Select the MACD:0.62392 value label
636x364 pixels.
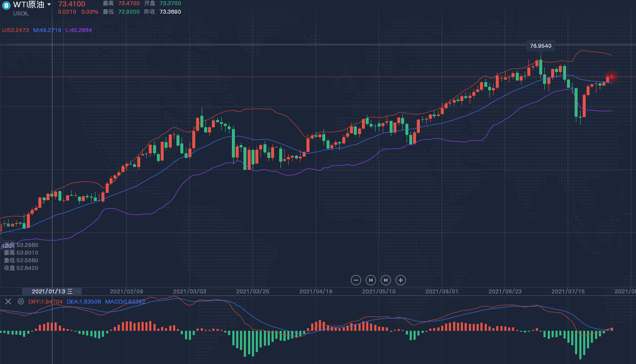(125, 302)
